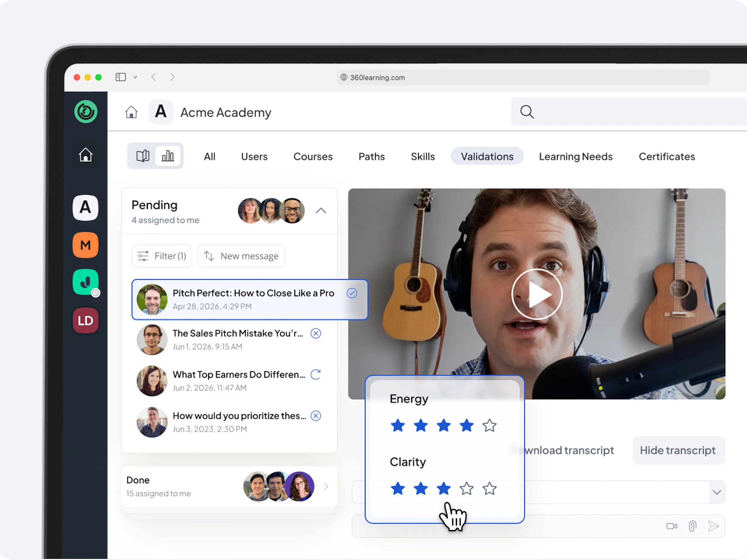This screenshot has height=560, width=747.
Task: Open the Filter (1) button
Action: [x=162, y=256]
